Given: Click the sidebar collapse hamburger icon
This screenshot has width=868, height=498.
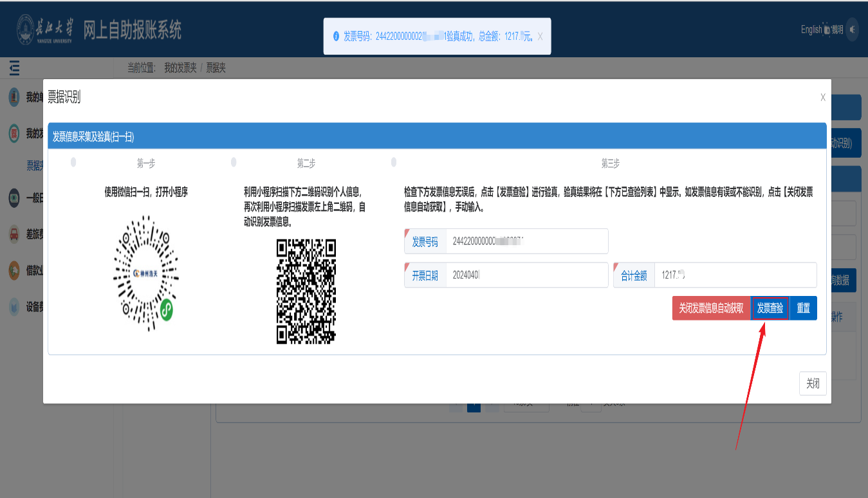Looking at the screenshot, I should [15, 67].
